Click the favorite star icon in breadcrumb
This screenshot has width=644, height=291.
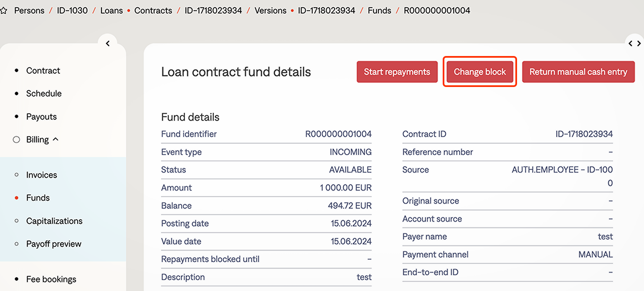pos(4,11)
